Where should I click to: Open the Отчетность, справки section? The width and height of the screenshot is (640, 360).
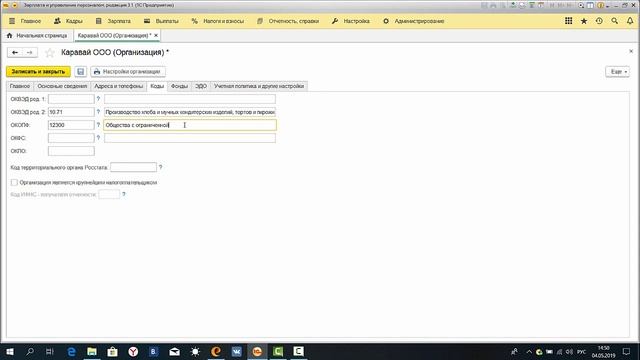(x=288, y=21)
